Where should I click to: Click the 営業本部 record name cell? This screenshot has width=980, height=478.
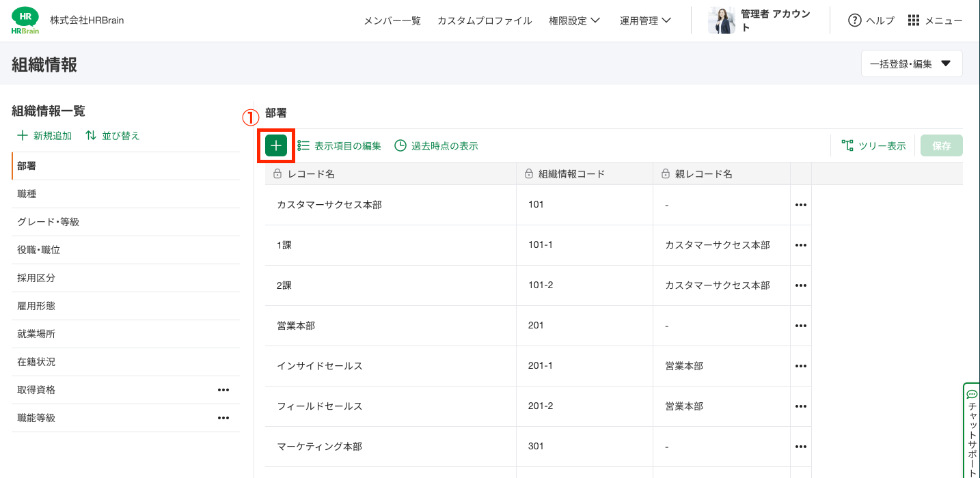pos(296,326)
